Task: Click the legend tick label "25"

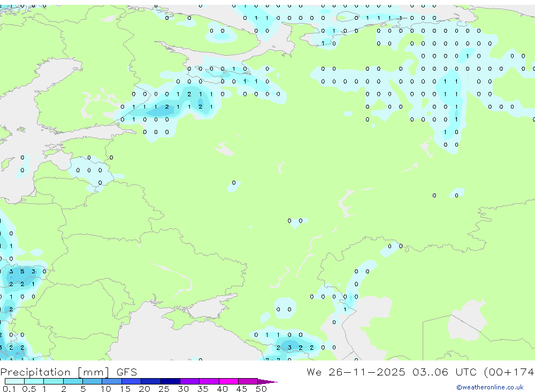Action: coord(164,389)
